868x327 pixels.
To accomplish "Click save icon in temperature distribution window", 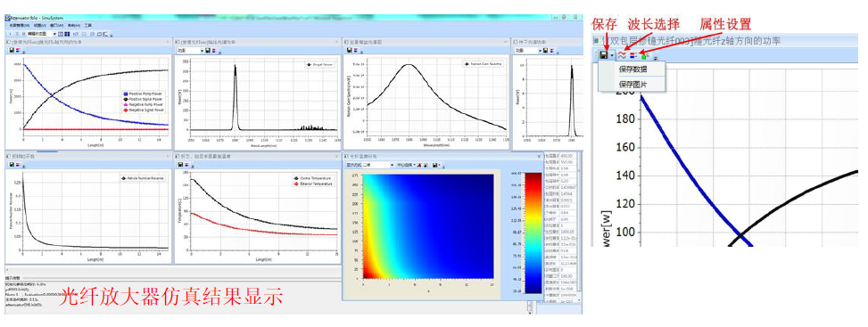I will point(435,165).
